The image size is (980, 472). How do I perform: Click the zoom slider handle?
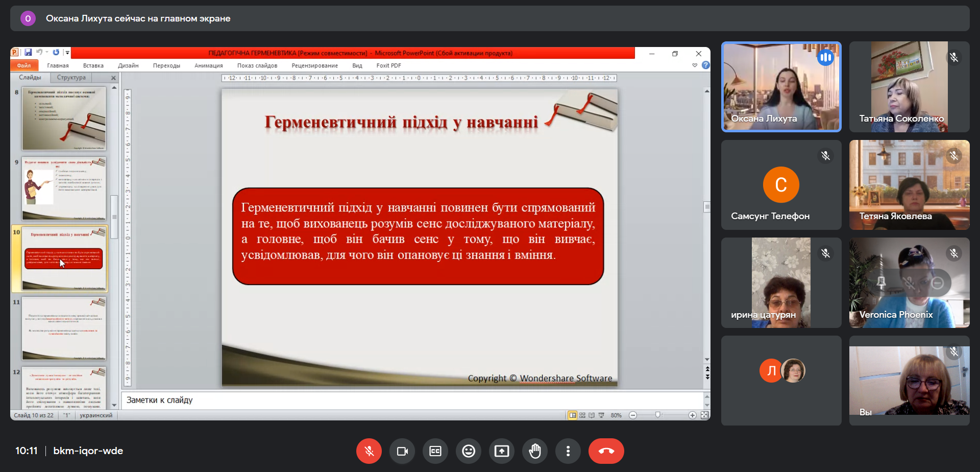[658, 415]
